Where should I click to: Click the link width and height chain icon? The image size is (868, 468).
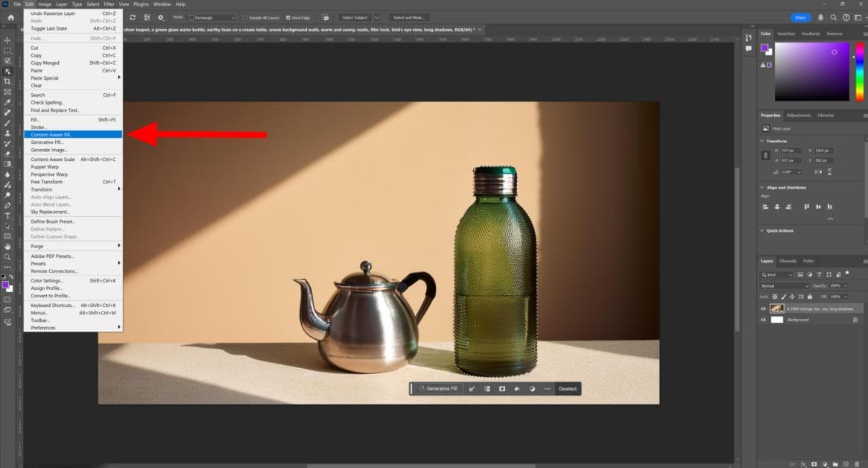(x=766, y=156)
